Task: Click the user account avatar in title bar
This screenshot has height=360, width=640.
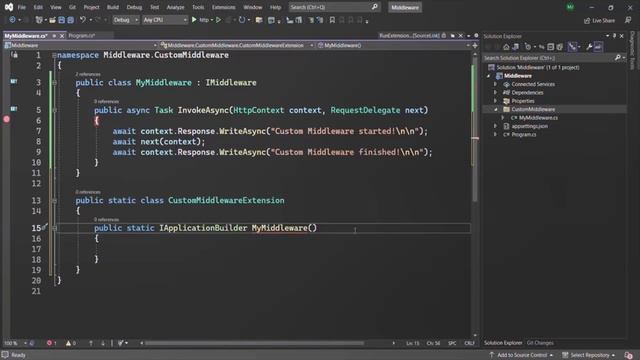Action: click(570, 7)
